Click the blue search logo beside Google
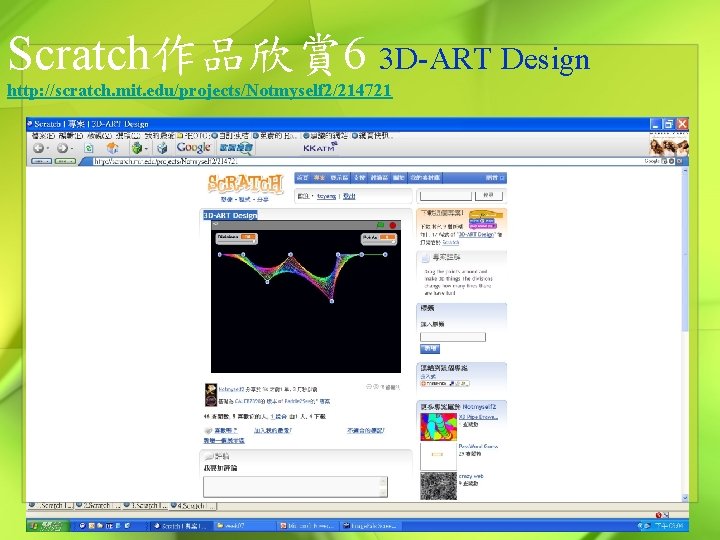 tap(236, 148)
